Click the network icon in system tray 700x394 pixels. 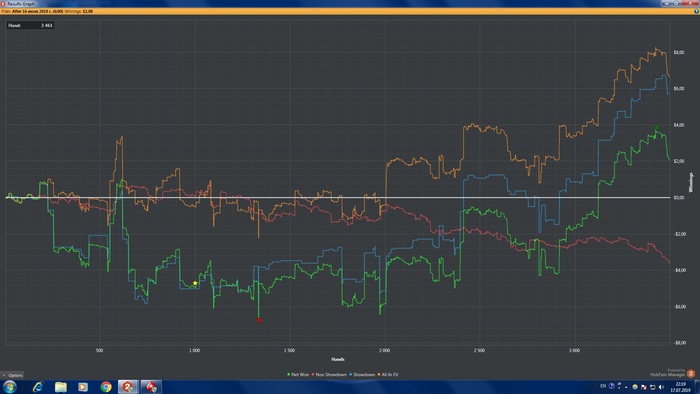[652, 387]
